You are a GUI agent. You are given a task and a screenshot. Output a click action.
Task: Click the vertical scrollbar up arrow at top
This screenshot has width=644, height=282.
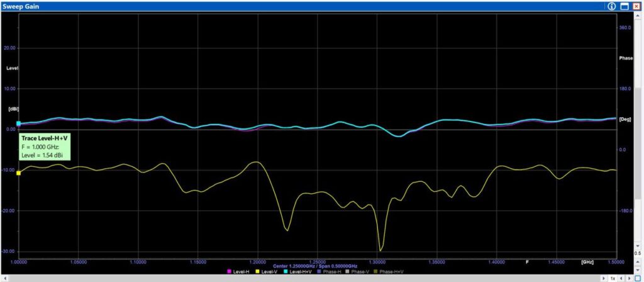pyautogui.click(x=638, y=16)
